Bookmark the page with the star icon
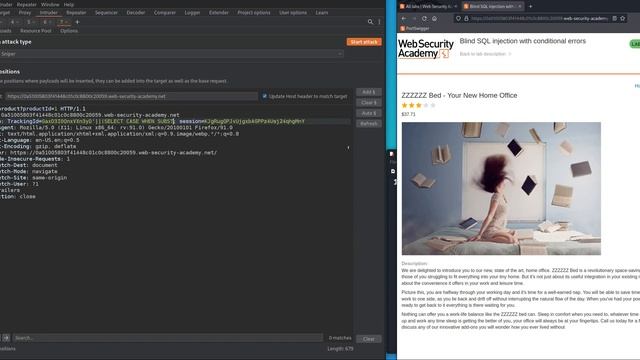The width and height of the screenshot is (640, 360). pos(622,18)
